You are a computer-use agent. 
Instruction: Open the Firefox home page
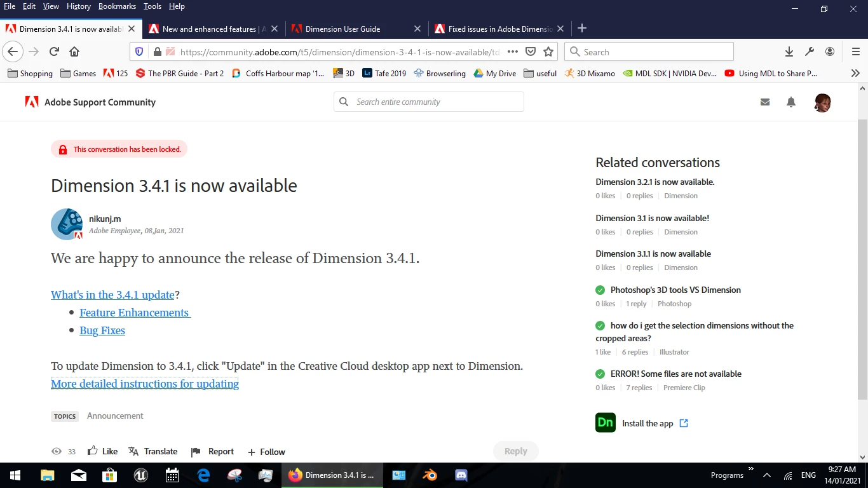coord(74,51)
